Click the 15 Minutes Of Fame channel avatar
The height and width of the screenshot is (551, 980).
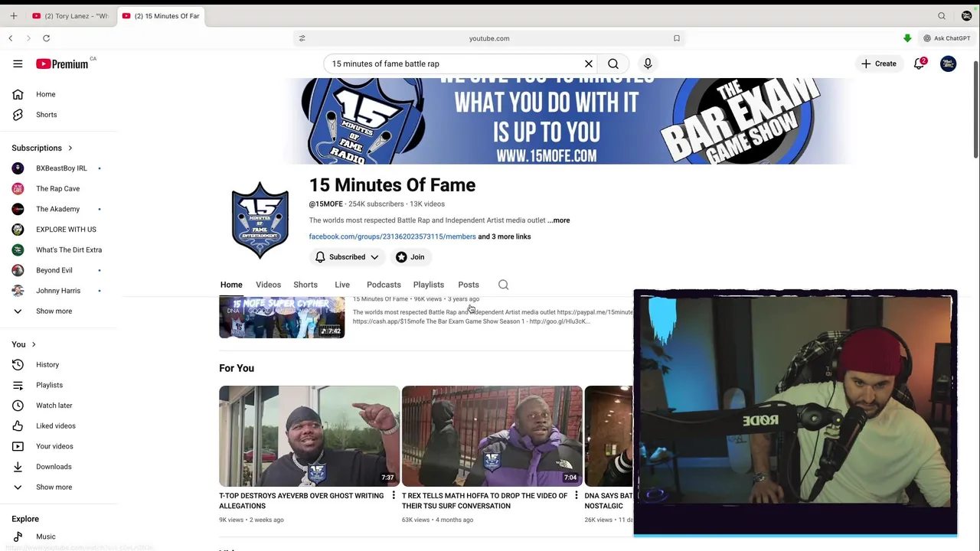click(x=260, y=220)
